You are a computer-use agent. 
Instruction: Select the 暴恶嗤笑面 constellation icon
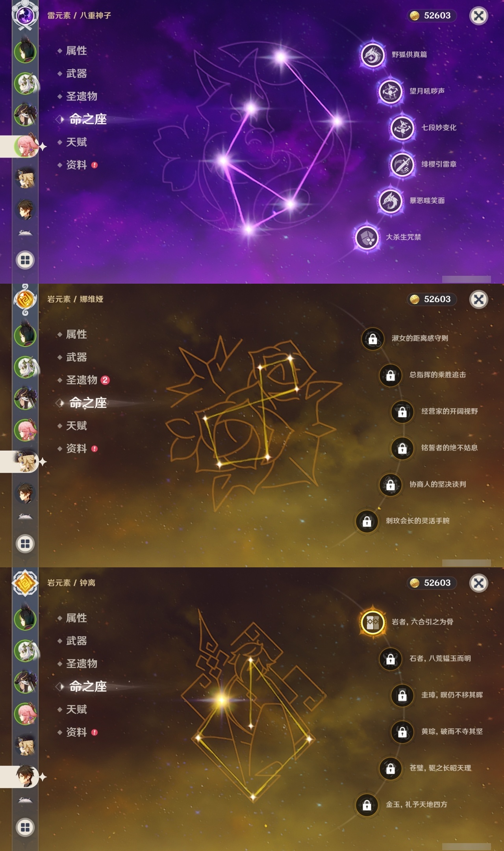(x=390, y=201)
